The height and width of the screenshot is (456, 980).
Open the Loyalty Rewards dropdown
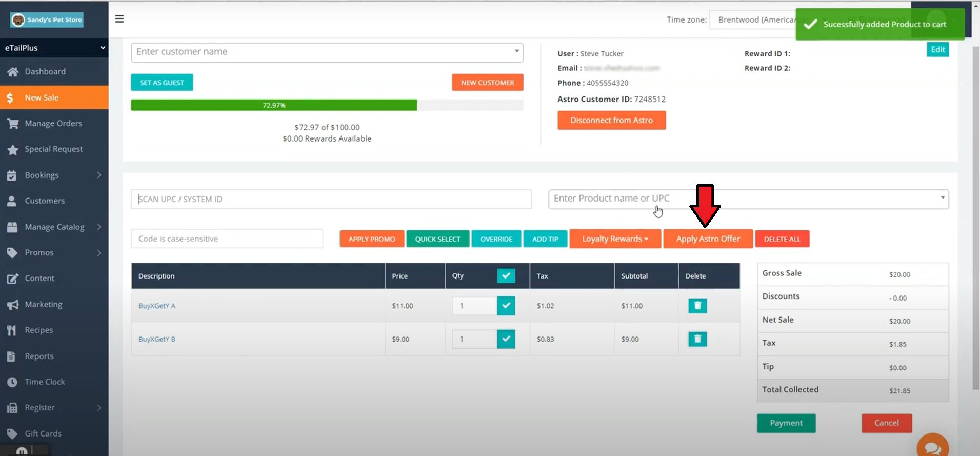point(614,239)
